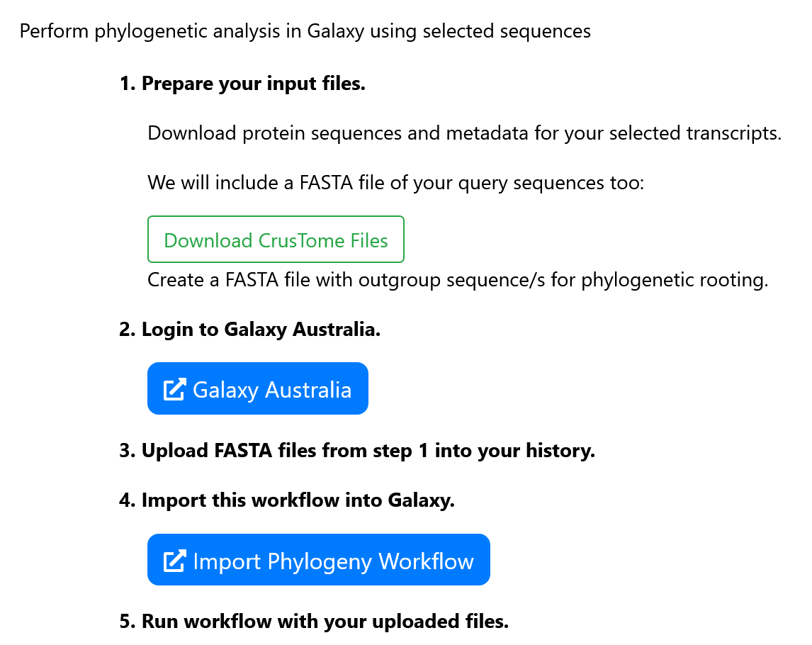Import the Phylogeny Workflow into Galaxy
The width and height of the screenshot is (812, 645).
[318, 559]
